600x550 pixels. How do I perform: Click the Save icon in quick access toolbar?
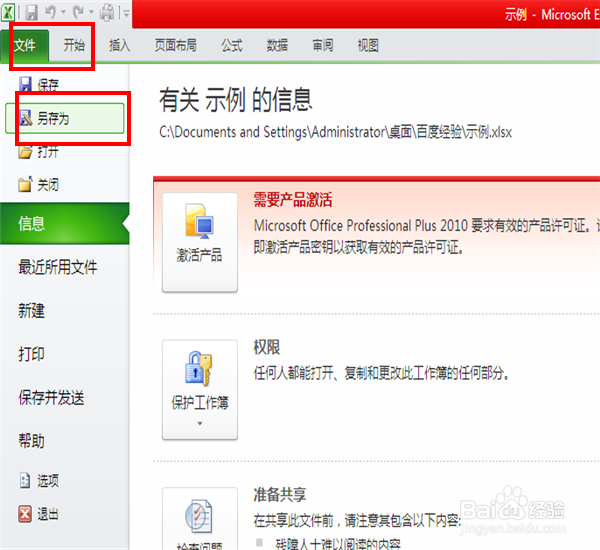coord(31,12)
